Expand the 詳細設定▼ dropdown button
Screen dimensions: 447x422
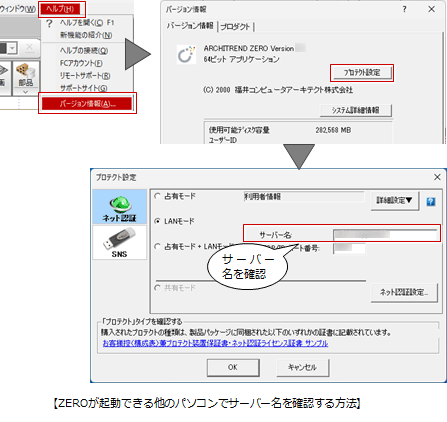[395, 201]
